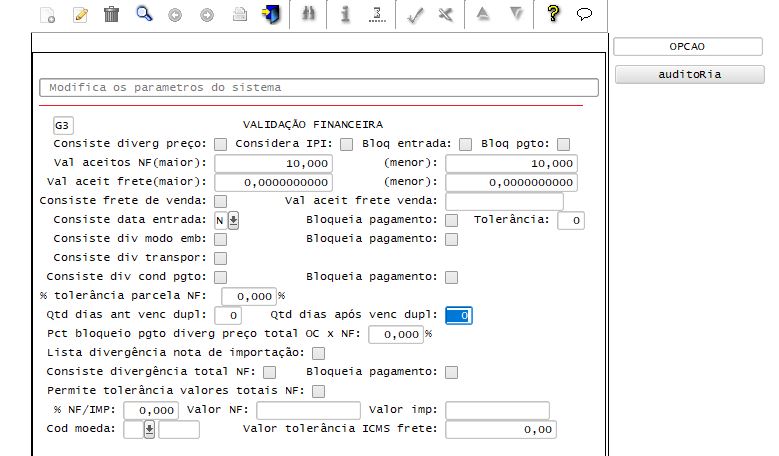Click the magnifying glass search icon
The image size is (779, 456).
click(144, 14)
